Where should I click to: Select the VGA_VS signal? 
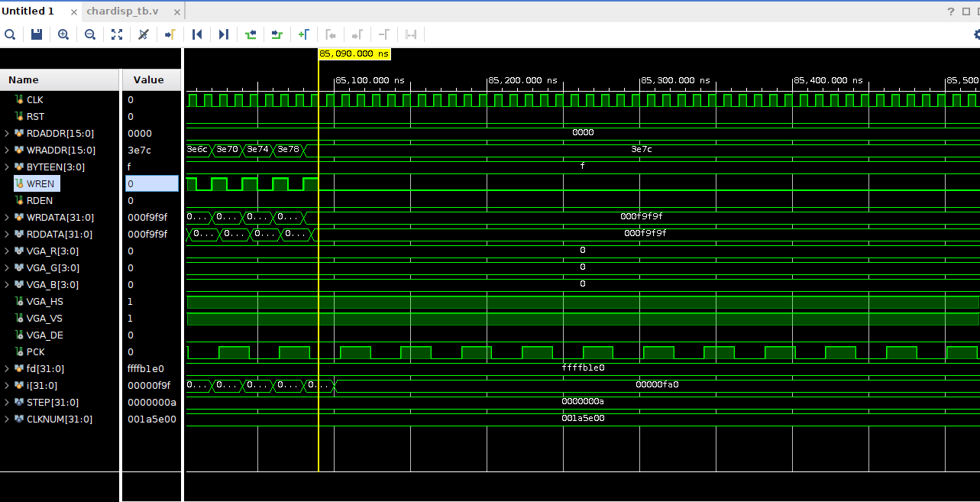click(44, 318)
